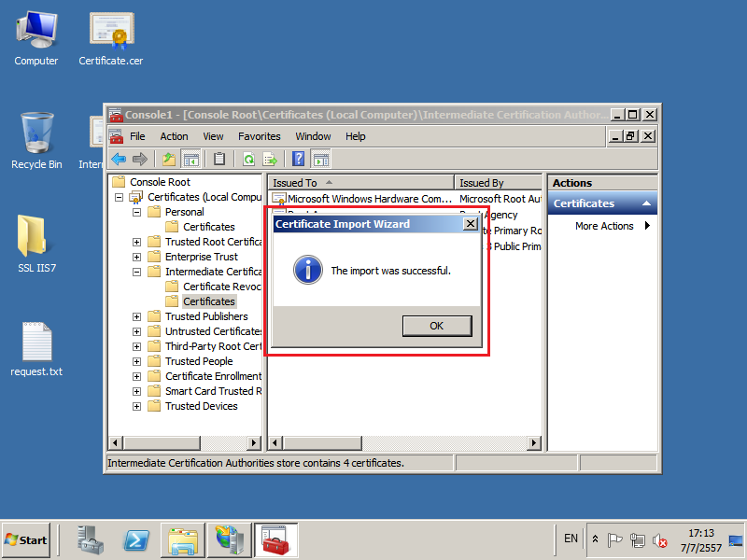Expand the Trusted Publishers tree node
Viewport: 747px width, 560px height.
point(137,316)
